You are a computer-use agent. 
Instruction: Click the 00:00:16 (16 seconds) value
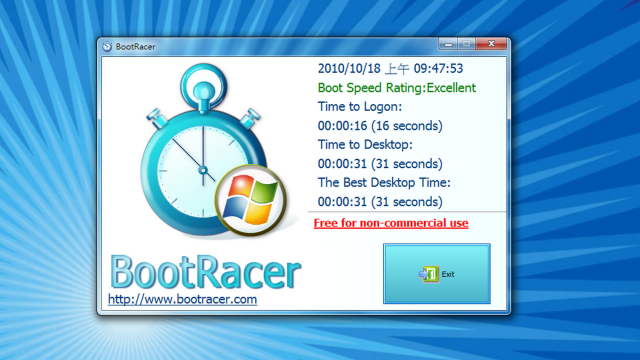[380, 126]
